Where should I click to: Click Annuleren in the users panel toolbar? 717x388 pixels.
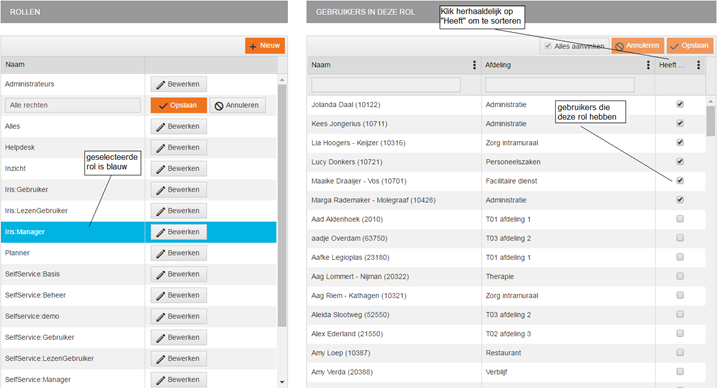[637, 46]
